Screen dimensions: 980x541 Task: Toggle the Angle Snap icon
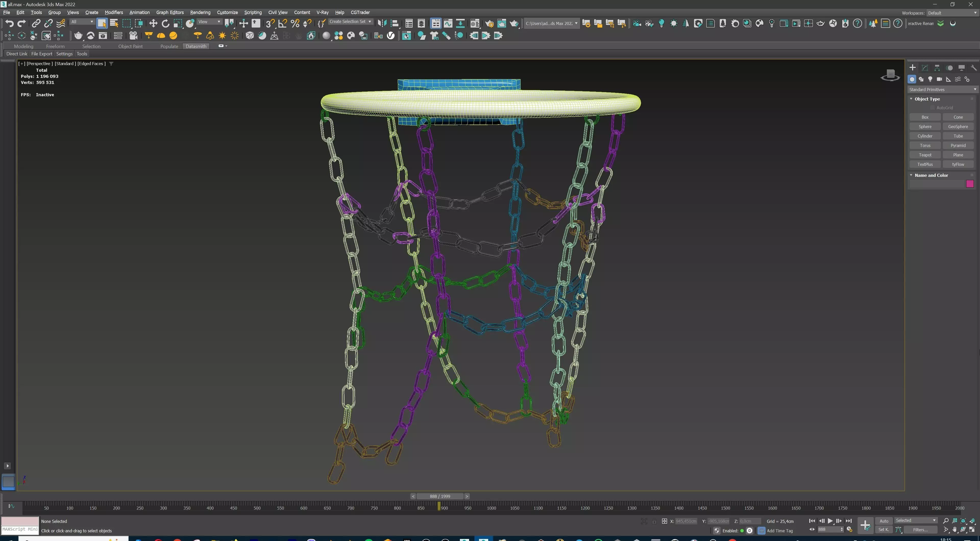click(x=283, y=23)
